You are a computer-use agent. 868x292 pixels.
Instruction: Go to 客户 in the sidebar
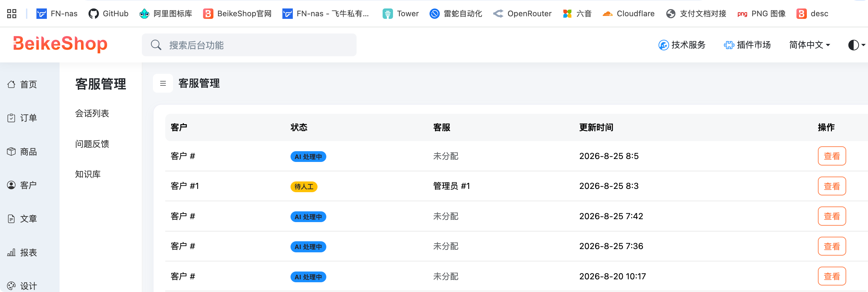pos(22,185)
